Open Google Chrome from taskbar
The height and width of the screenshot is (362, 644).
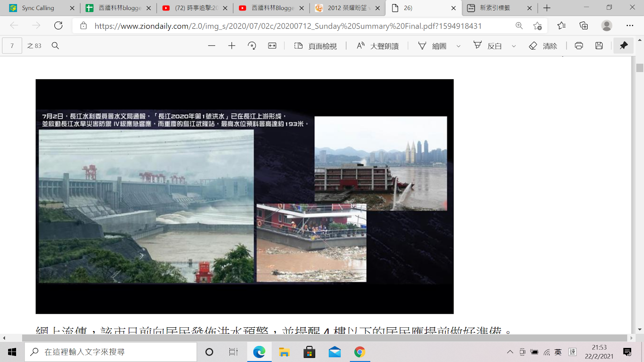click(360, 352)
